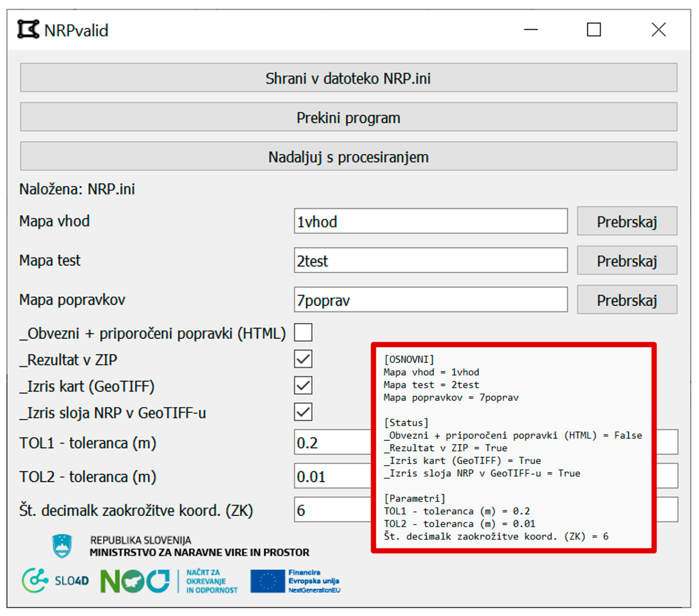Click the NRPvalid app icon in title bar

click(28, 30)
